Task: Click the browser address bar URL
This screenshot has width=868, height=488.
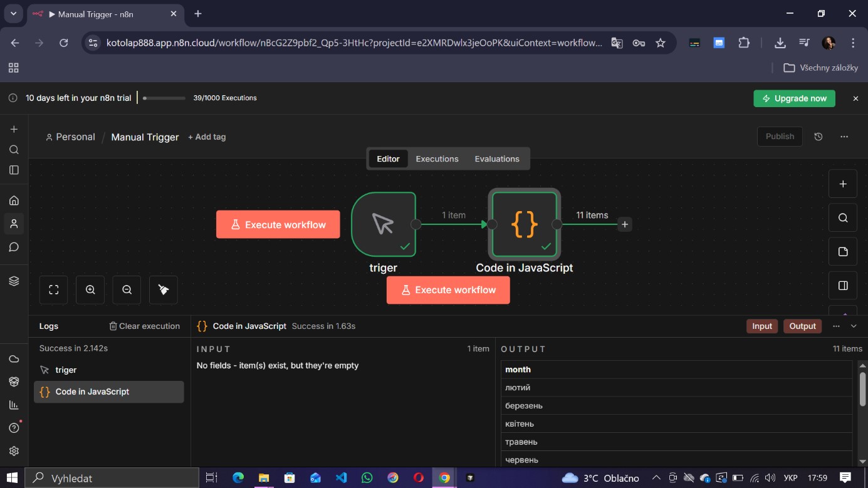Action: click(x=354, y=43)
